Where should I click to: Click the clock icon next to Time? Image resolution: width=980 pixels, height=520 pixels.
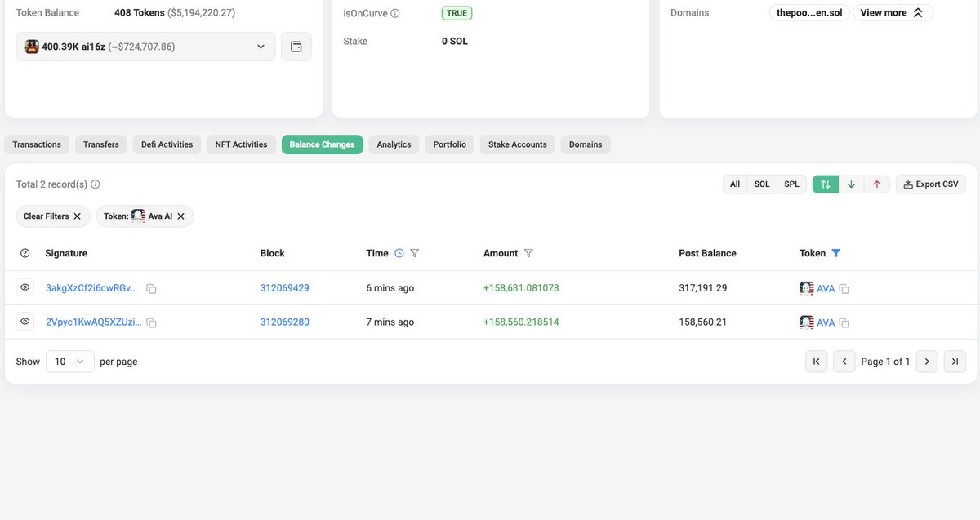point(399,253)
